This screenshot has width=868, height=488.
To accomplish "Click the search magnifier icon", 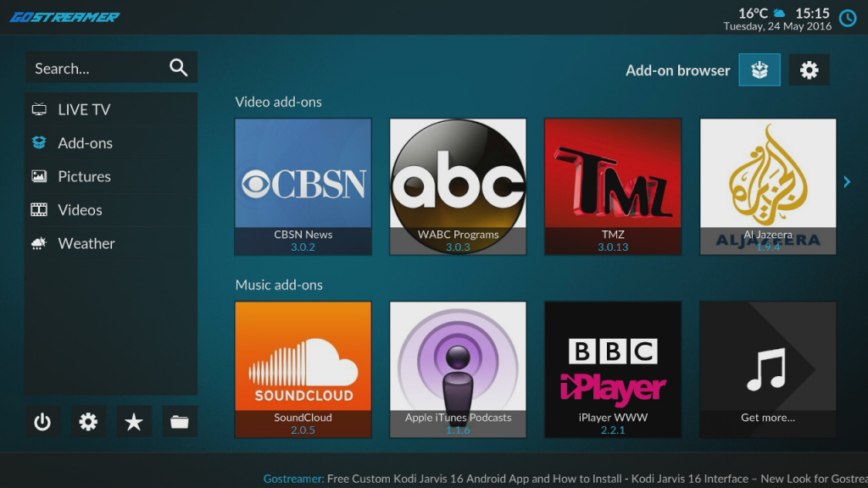I will point(178,68).
